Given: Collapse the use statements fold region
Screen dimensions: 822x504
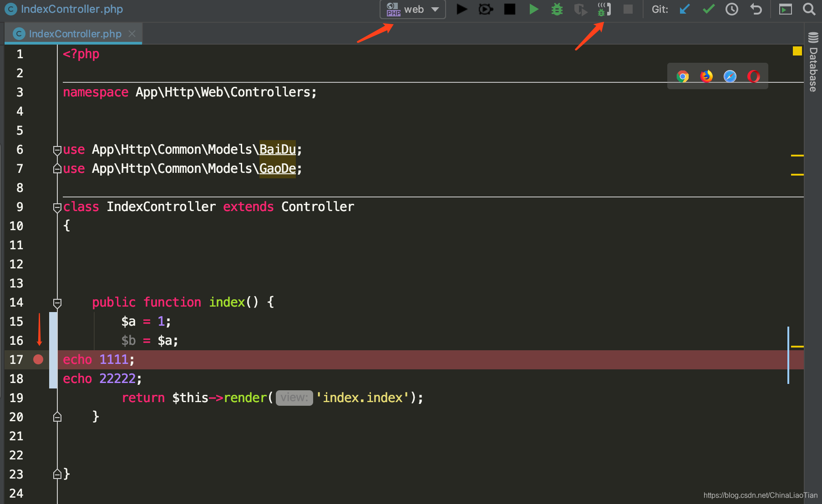Looking at the screenshot, I should pos(57,150).
